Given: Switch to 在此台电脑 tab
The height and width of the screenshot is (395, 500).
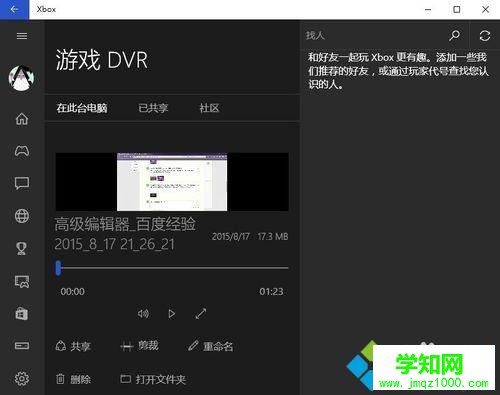Looking at the screenshot, I should (x=82, y=108).
